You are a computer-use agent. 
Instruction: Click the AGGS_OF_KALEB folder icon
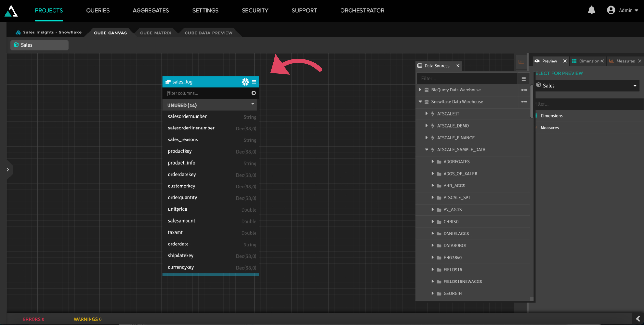[x=439, y=174]
